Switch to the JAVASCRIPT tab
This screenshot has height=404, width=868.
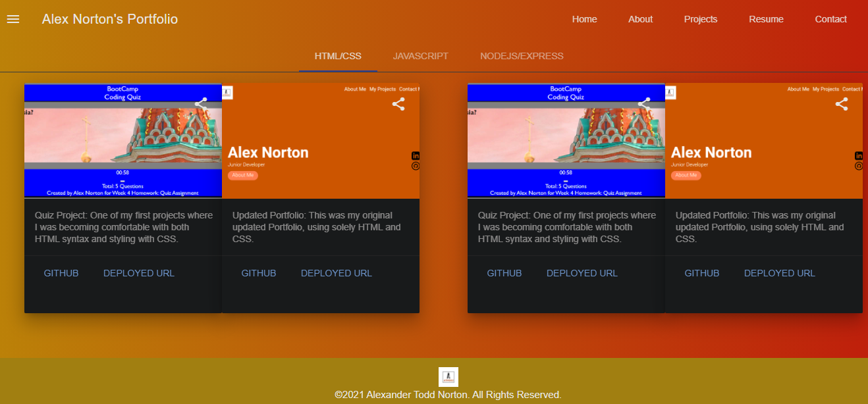click(421, 56)
